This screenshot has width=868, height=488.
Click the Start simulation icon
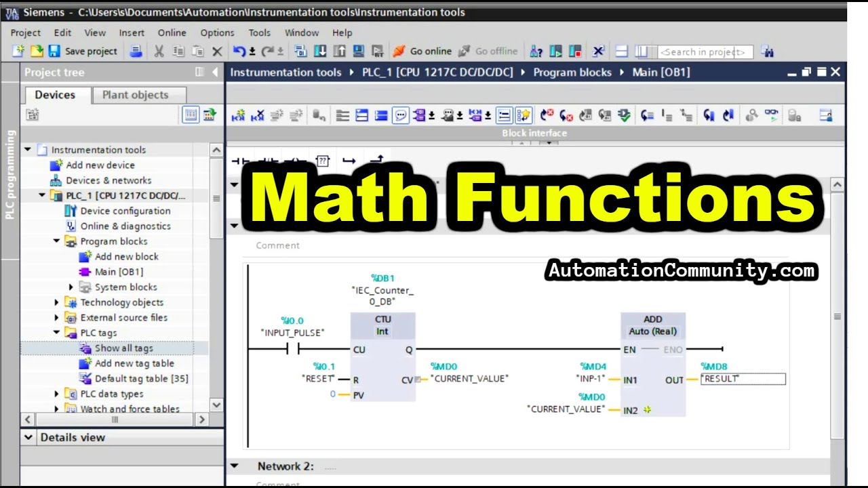[359, 51]
